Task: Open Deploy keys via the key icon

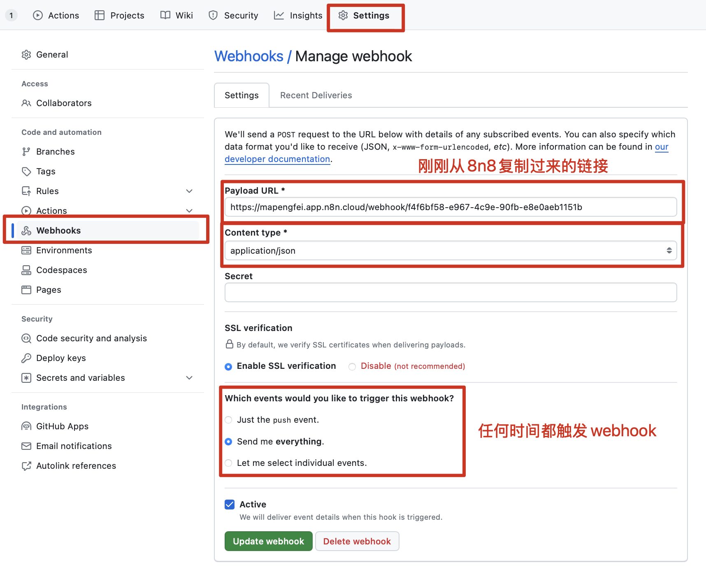Action: coord(26,358)
